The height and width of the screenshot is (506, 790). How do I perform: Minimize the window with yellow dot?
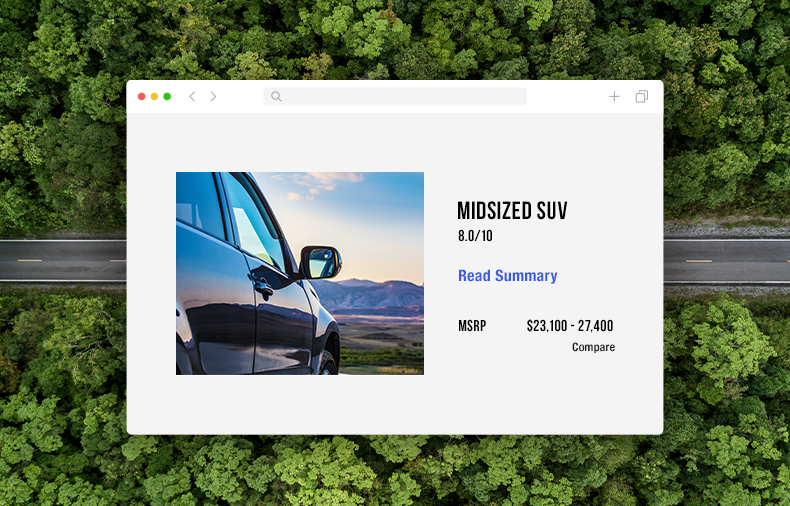154,96
